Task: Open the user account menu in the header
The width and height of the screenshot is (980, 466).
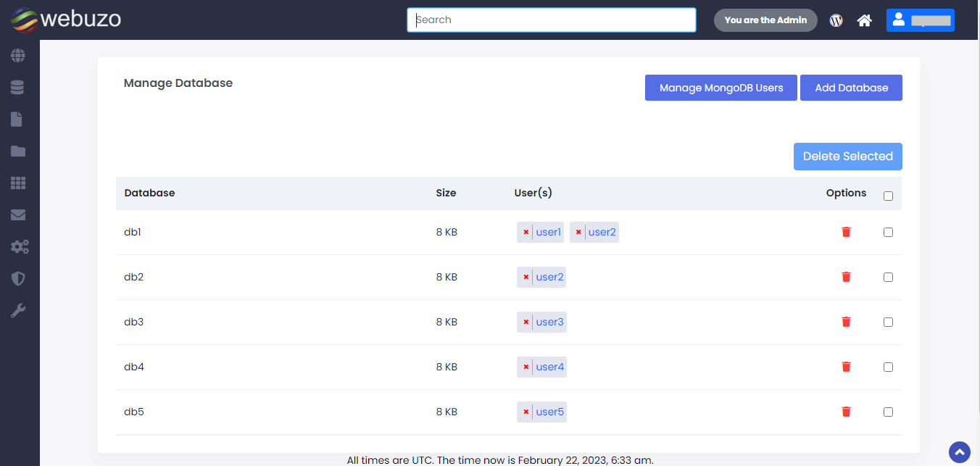Action: (920, 20)
